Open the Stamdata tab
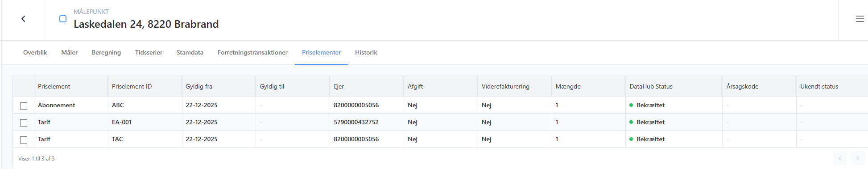Image resolution: width=868 pixels, height=169 pixels. (x=190, y=52)
